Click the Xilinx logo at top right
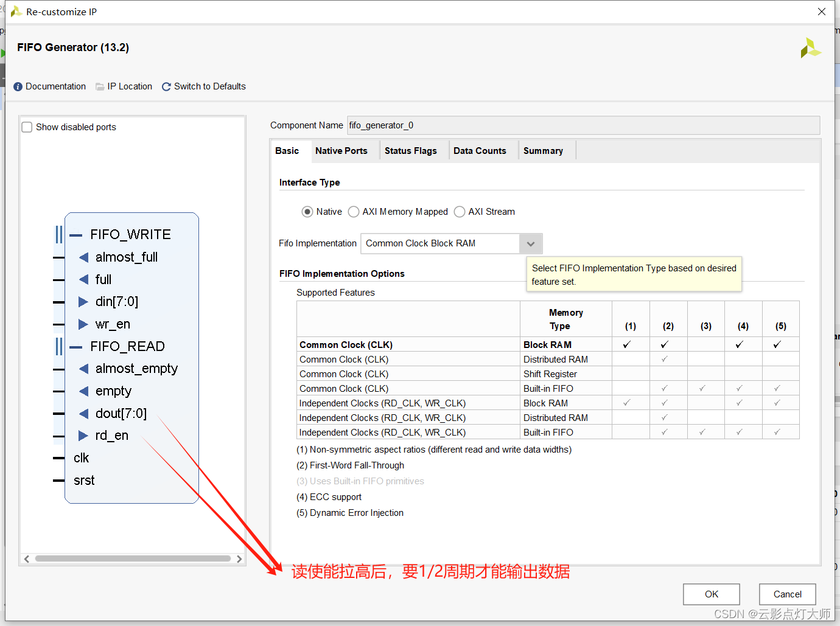The height and width of the screenshot is (626, 840). [x=810, y=48]
